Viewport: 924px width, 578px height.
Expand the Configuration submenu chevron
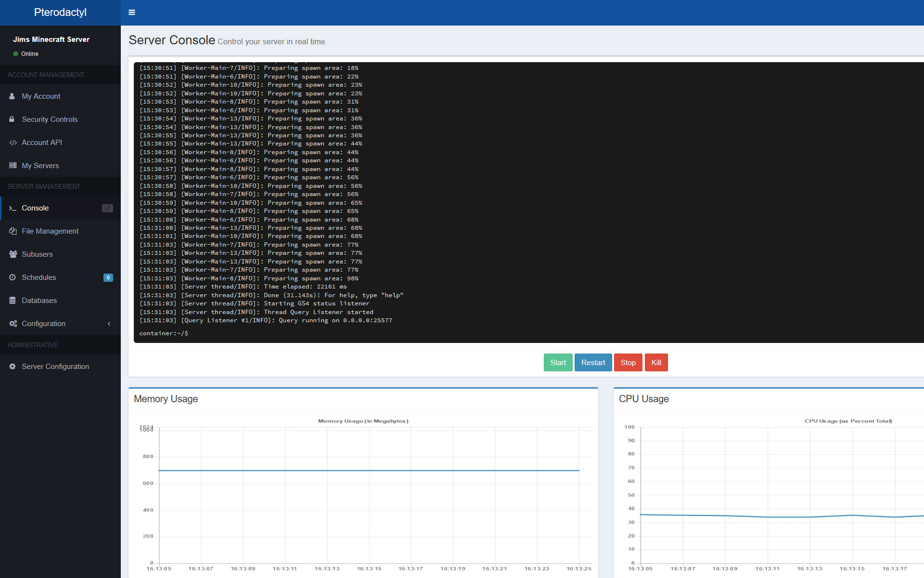point(109,324)
